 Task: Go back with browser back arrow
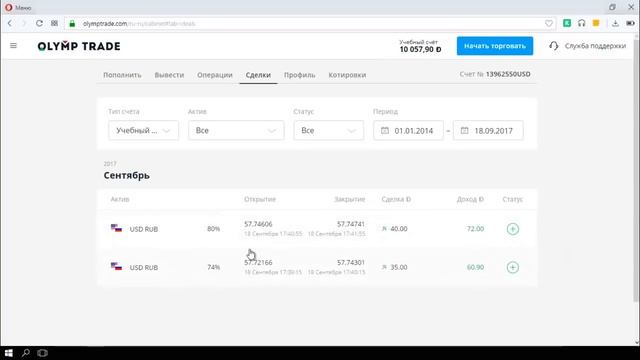10,24
